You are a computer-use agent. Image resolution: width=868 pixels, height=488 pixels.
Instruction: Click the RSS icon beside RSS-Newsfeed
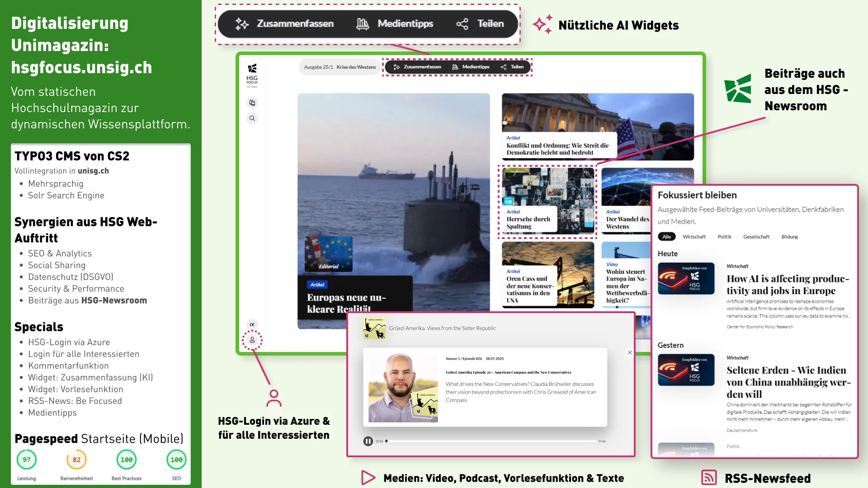click(709, 478)
